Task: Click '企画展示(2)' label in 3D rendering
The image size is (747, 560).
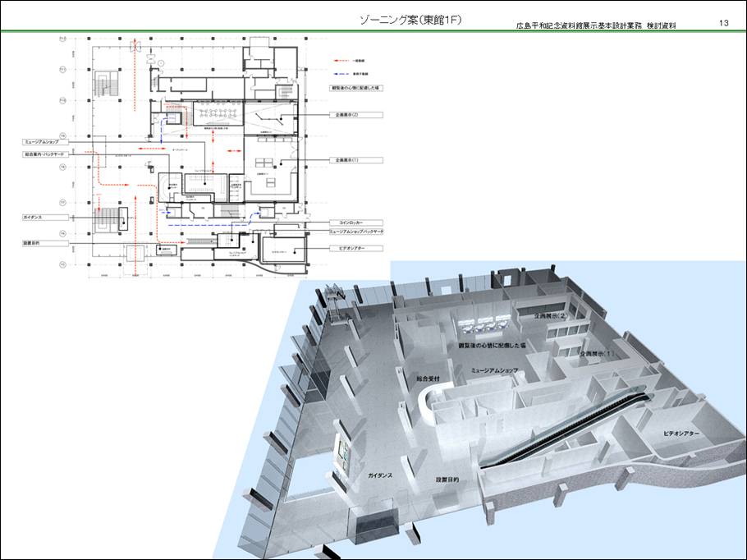Action: click(551, 316)
